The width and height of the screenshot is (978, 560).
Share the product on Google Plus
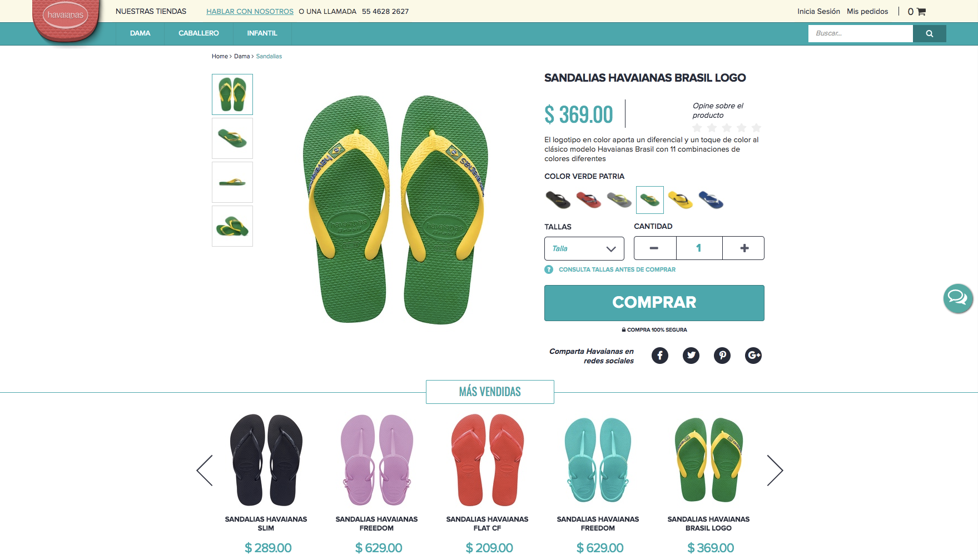click(x=753, y=356)
